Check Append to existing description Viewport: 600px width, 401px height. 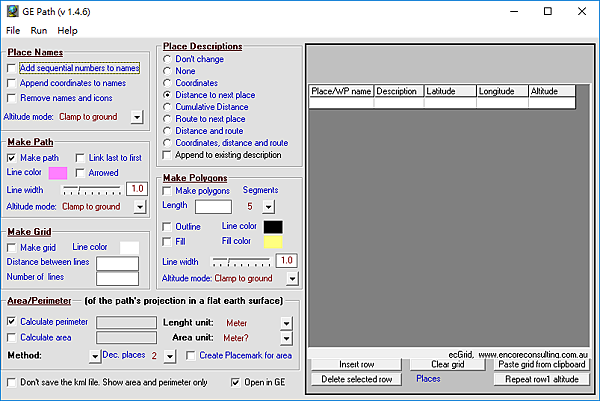(x=167, y=155)
